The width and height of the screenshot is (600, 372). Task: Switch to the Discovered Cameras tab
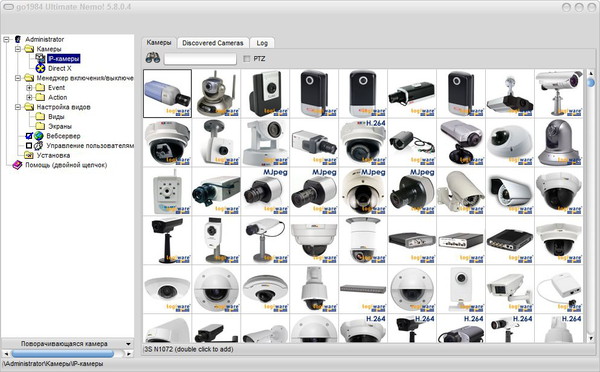click(213, 43)
